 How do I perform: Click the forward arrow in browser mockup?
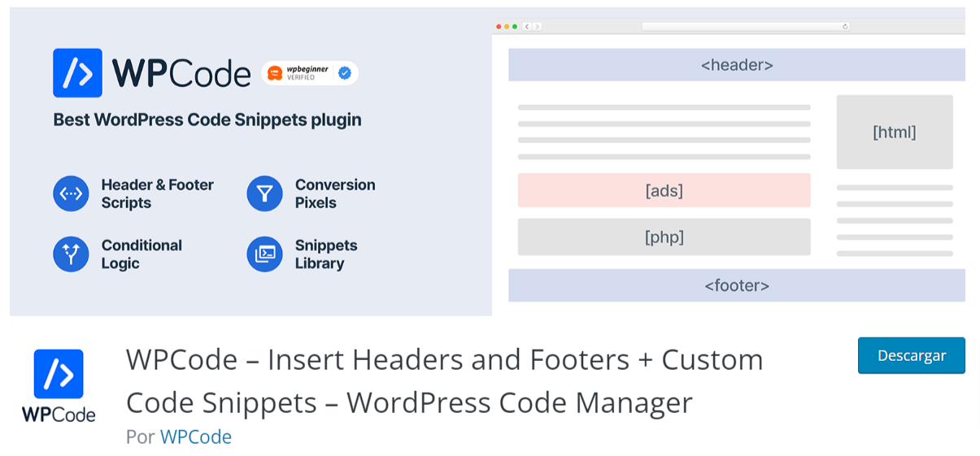pos(537,27)
